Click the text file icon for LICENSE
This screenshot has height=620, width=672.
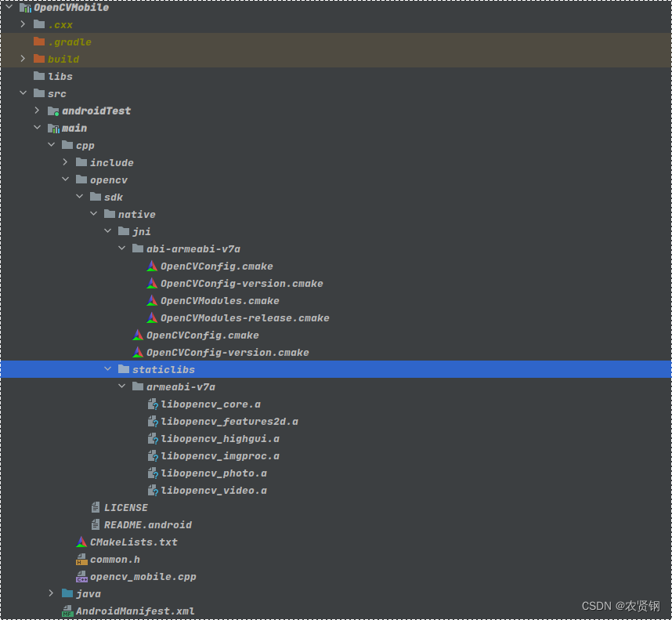96,508
